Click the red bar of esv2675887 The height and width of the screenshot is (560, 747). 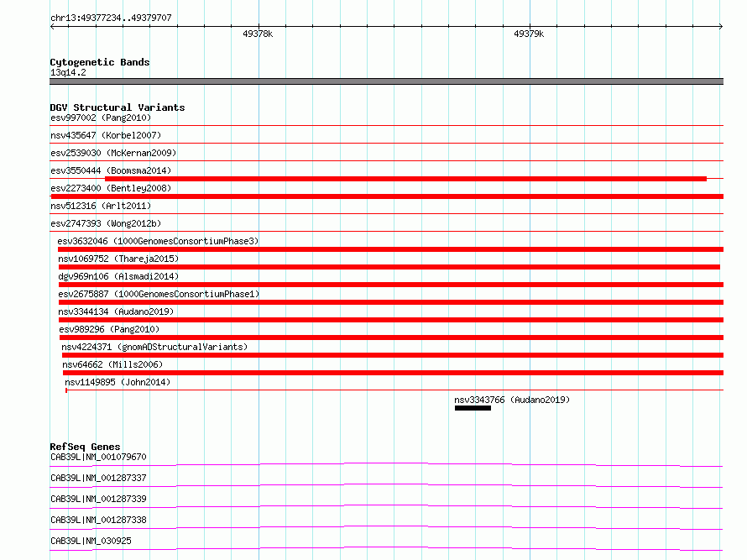(x=391, y=302)
